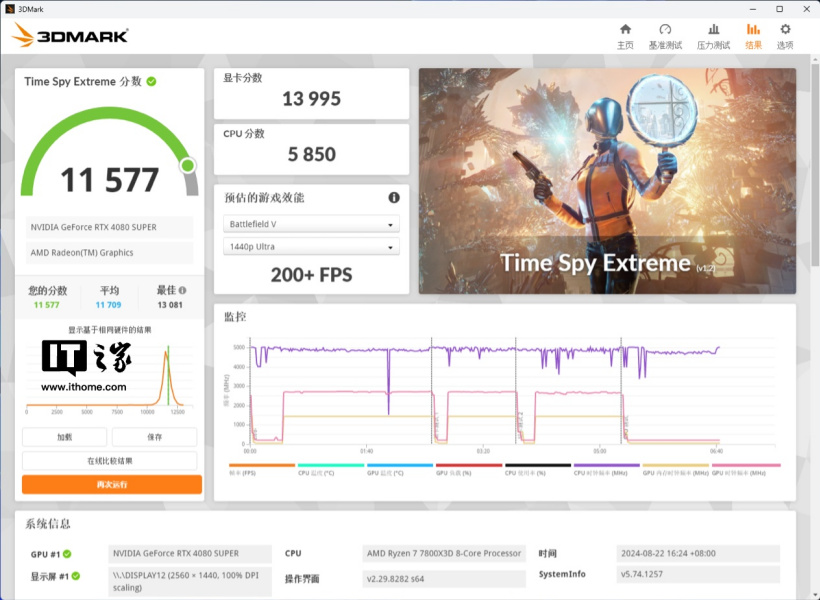Image resolution: width=820 pixels, height=600 pixels.
Task: Go to the 主页 home icon
Action: 625,36
